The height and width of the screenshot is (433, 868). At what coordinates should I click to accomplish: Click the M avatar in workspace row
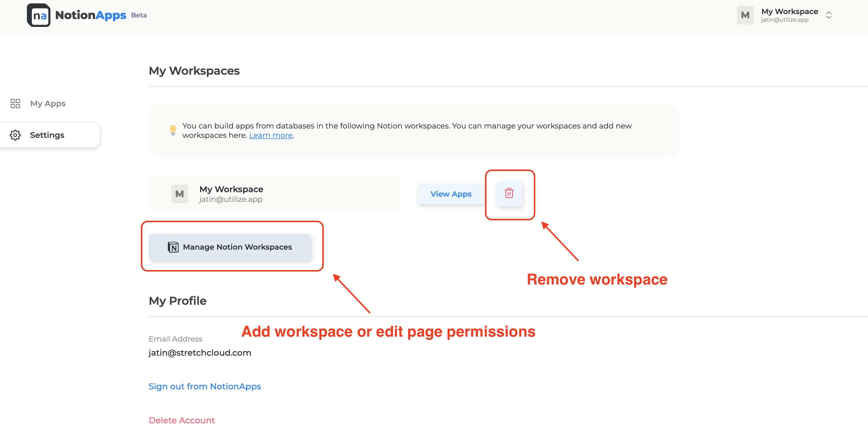[179, 194]
